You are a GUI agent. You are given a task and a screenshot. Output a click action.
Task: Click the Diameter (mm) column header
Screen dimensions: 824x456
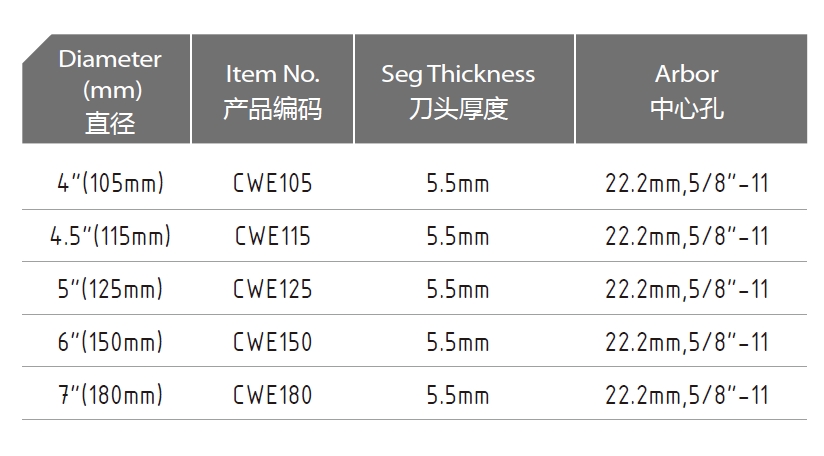pyautogui.click(x=107, y=89)
